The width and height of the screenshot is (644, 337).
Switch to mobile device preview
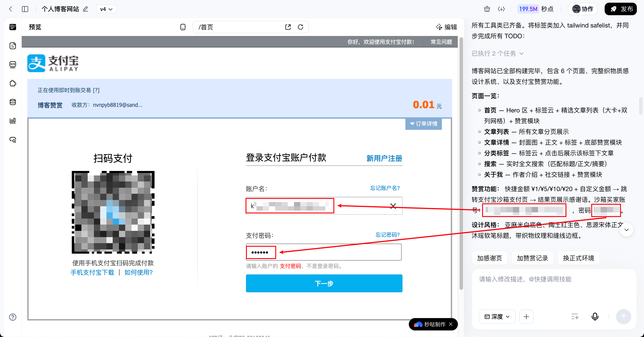pyautogui.click(x=183, y=27)
